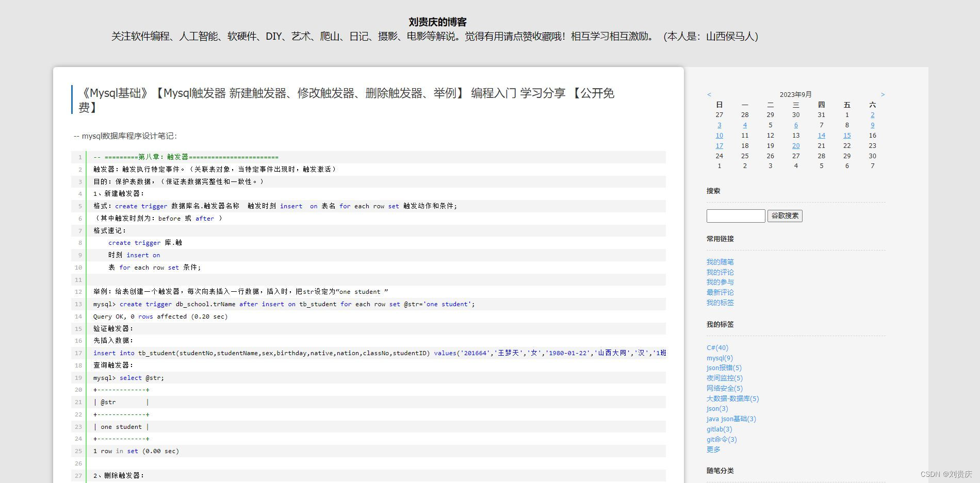Select calendar date September 10
The image size is (980, 483).
[719, 136]
